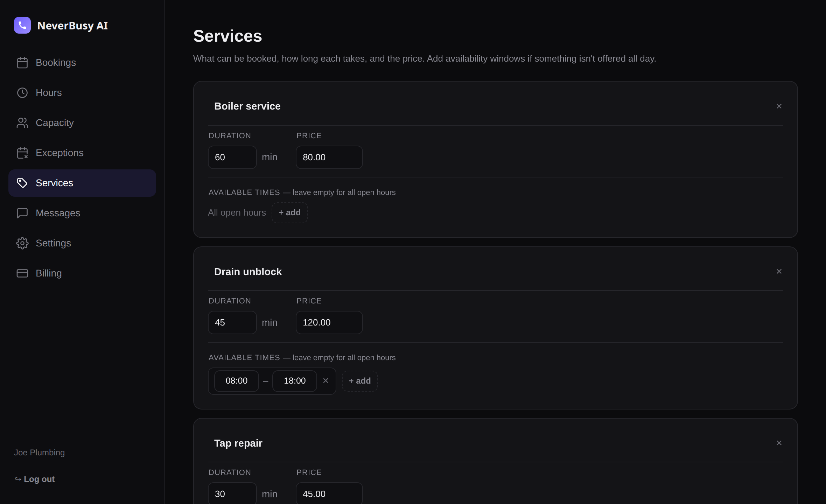826x504 pixels.
Task: Edit the Tap repair price 45.00
Action: point(329,493)
